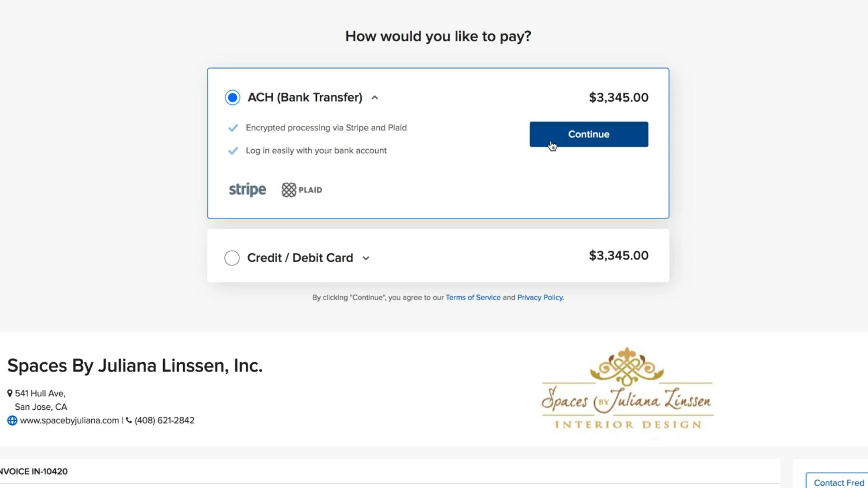Click the map pin icon by address

10,394
